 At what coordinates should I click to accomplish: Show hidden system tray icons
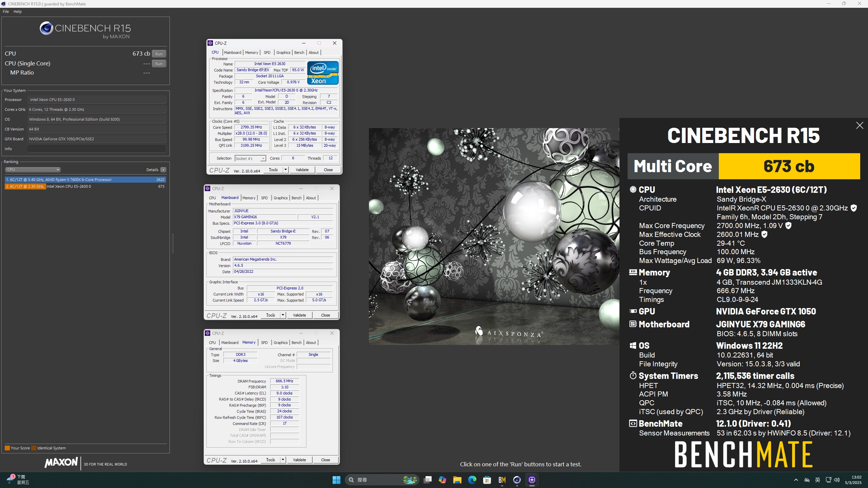(796, 480)
